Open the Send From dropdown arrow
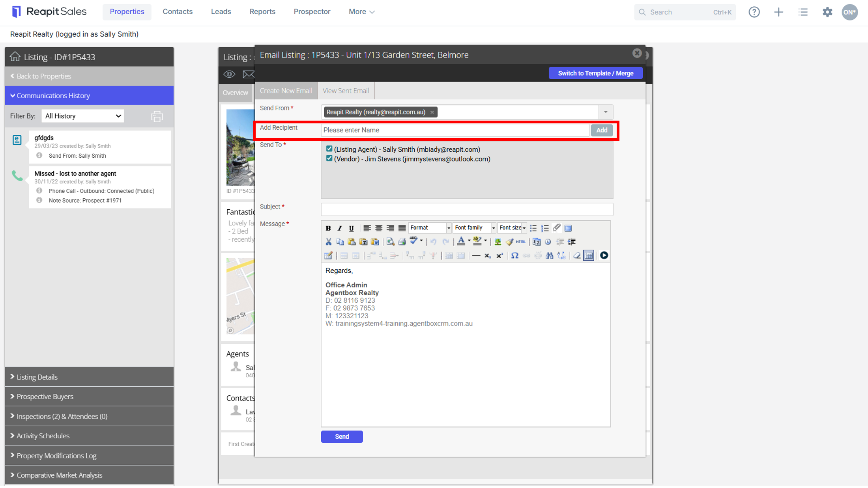868x488 pixels. (x=606, y=112)
